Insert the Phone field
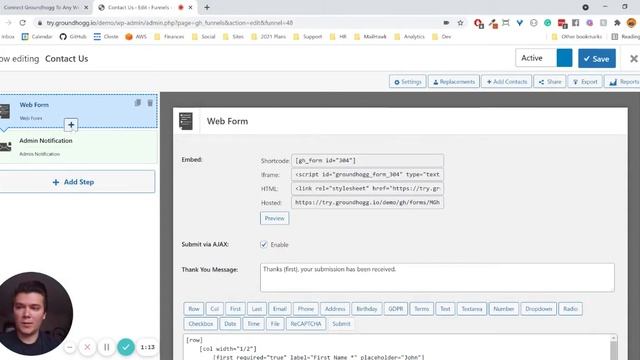Screen dimensions: 640x360 click(x=306, y=309)
